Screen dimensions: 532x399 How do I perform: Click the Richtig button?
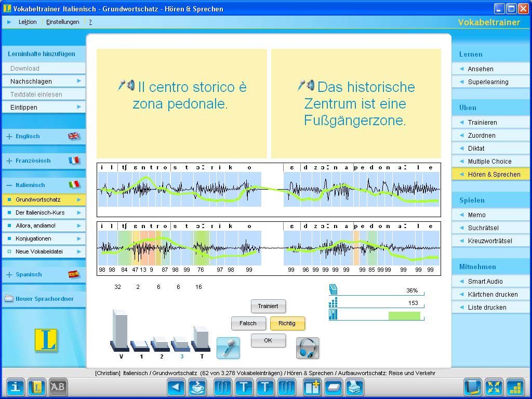pos(287,323)
